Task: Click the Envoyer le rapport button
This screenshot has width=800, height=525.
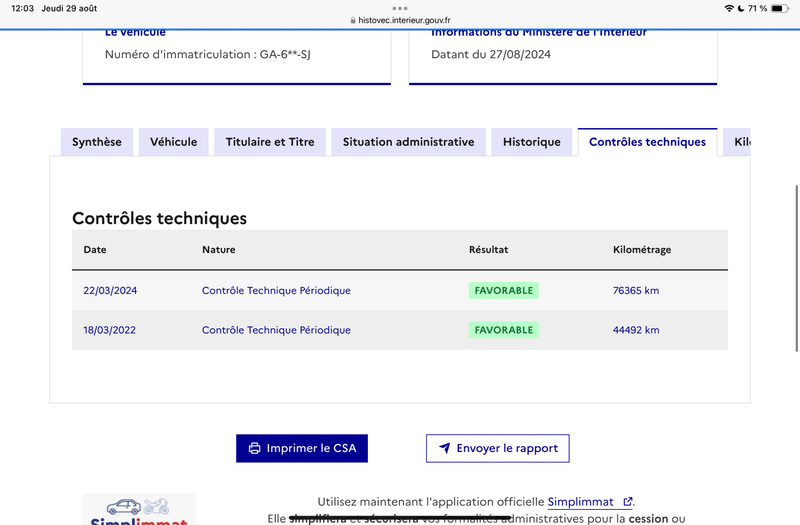Action: click(x=497, y=448)
